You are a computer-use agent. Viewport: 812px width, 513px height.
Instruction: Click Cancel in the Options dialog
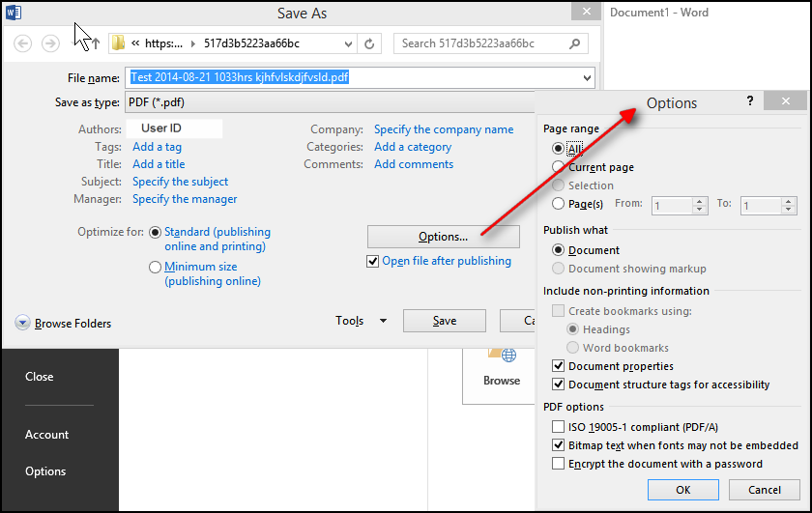pos(765,490)
